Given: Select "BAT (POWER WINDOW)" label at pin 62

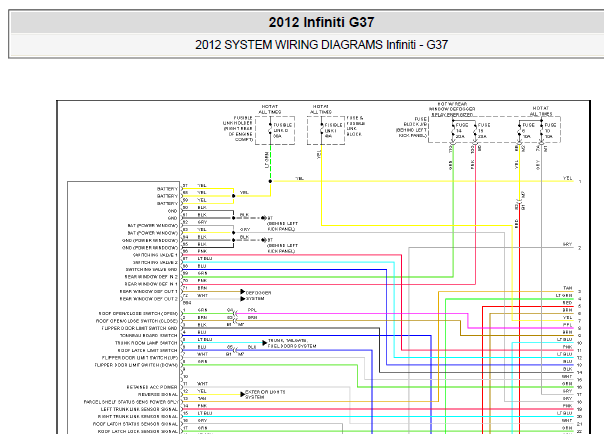Looking at the screenshot, I should pyautogui.click(x=153, y=226).
